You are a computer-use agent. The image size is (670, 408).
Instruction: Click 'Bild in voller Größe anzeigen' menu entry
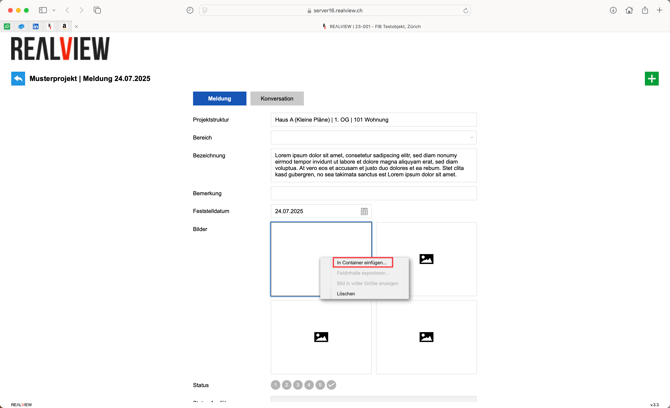pyautogui.click(x=367, y=283)
